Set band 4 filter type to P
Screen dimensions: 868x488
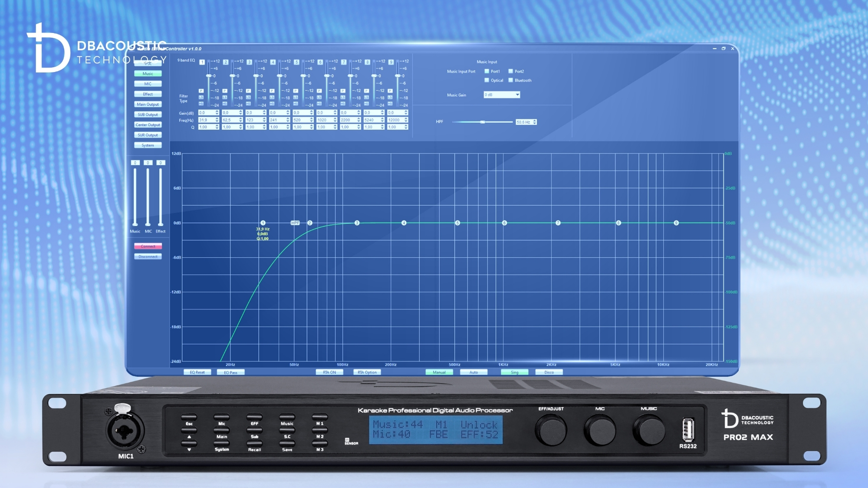[272, 91]
